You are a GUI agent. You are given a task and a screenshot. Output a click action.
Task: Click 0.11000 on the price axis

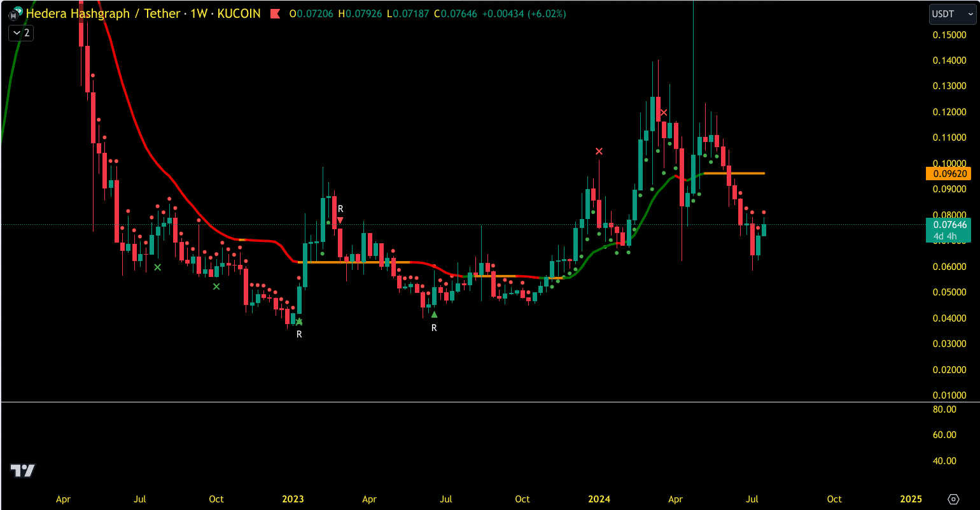pos(949,138)
